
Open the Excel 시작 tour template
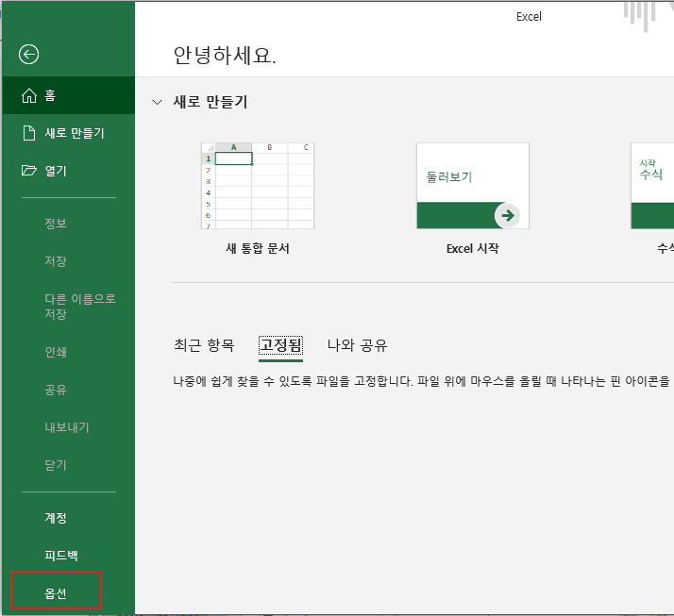point(473,186)
